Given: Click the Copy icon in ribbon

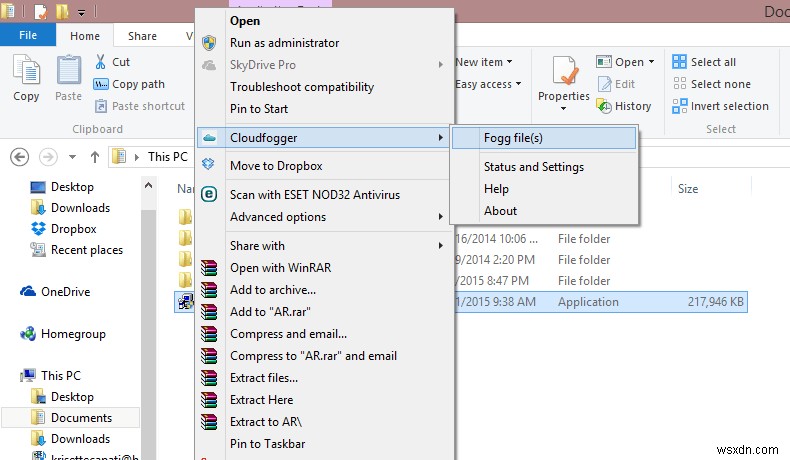Looking at the screenshot, I should click(26, 70).
